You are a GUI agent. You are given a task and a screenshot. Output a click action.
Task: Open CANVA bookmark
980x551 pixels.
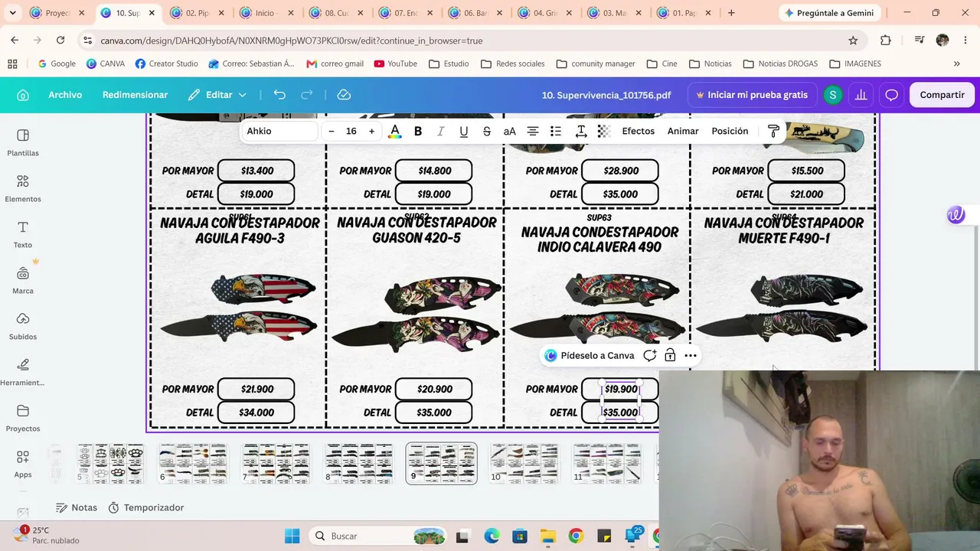click(106, 64)
